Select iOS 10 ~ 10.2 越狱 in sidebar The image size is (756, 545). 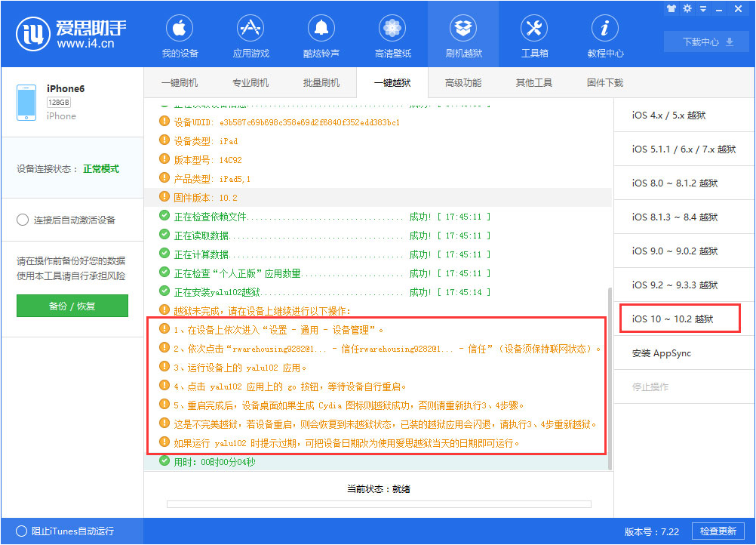pos(681,319)
